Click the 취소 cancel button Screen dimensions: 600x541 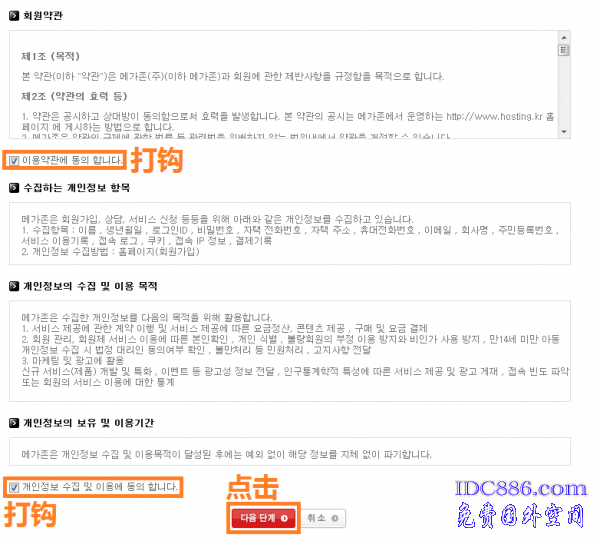click(323, 518)
